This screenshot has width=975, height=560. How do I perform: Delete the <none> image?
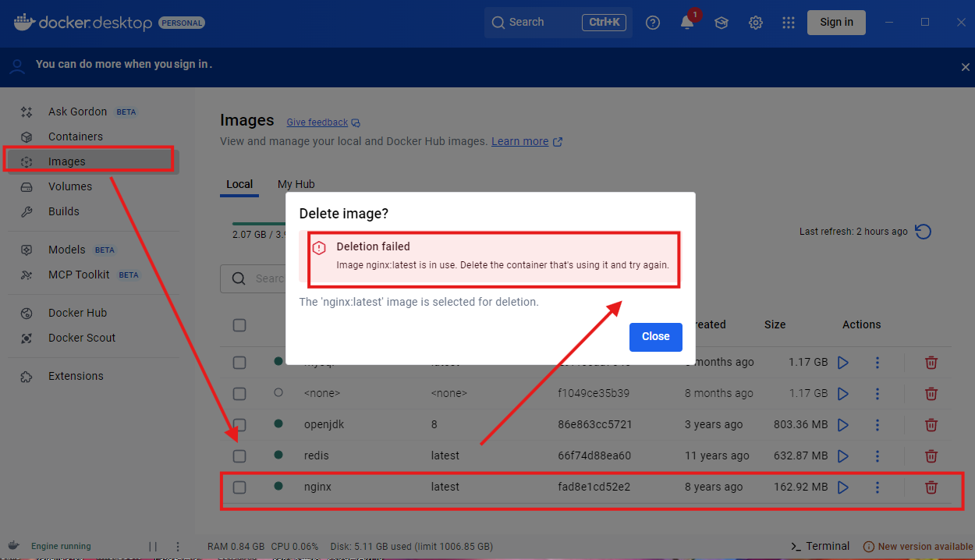pos(931,393)
